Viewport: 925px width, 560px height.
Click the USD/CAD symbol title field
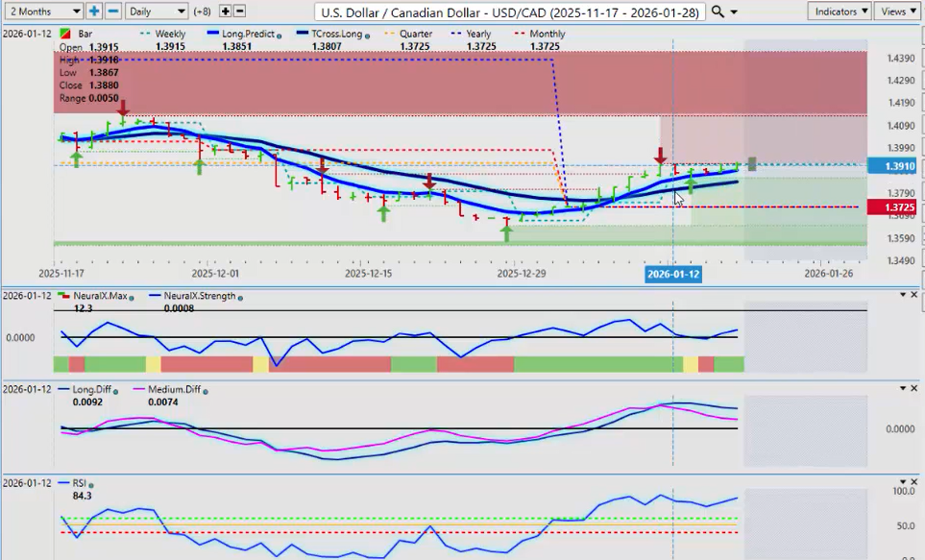510,12
